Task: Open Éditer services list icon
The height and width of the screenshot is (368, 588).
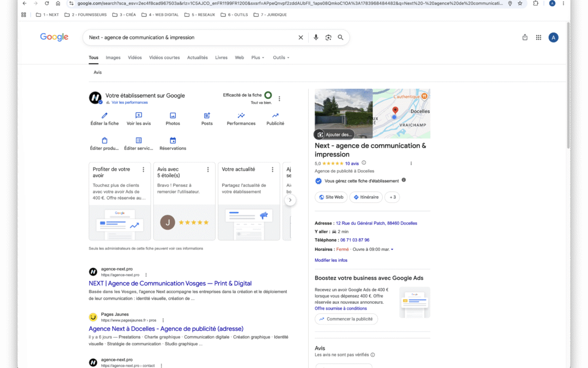Action: coord(138,141)
